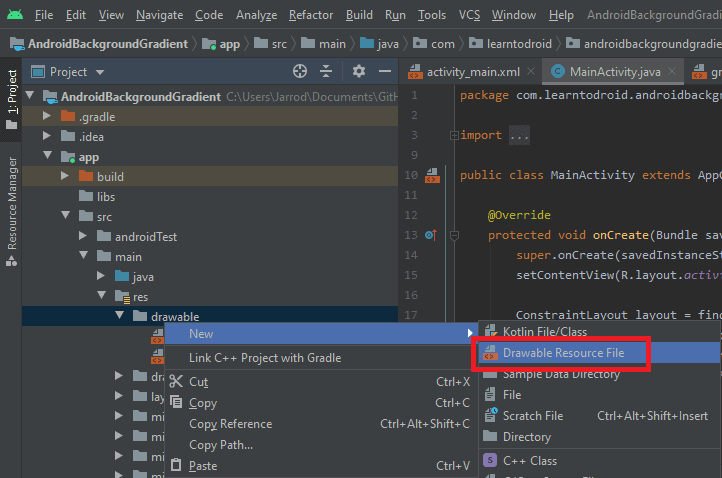The image size is (722, 478).
Task: Collapse the res folder
Action: click(102, 297)
